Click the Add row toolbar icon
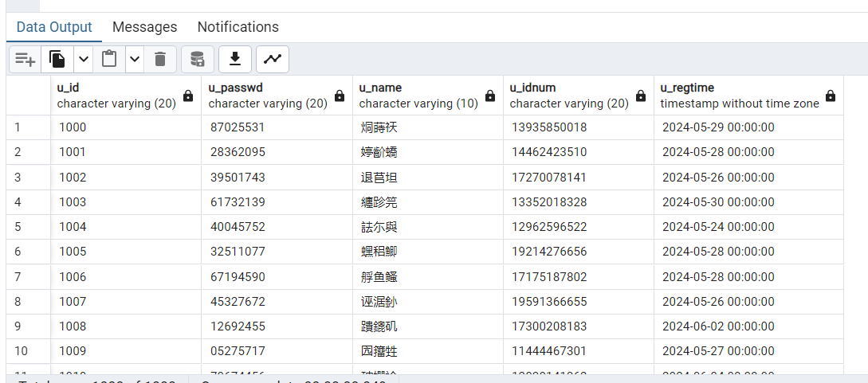 (x=26, y=59)
